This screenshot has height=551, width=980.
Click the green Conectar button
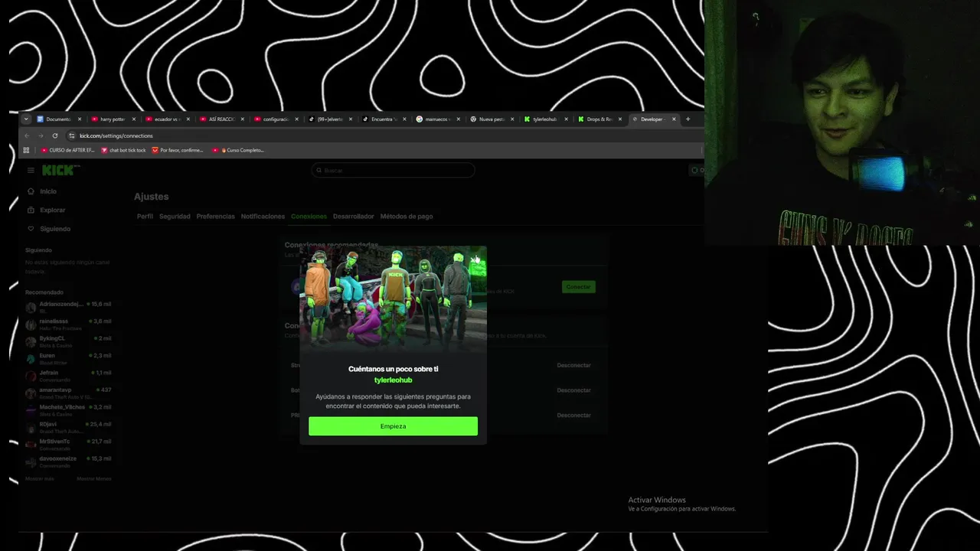(578, 287)
